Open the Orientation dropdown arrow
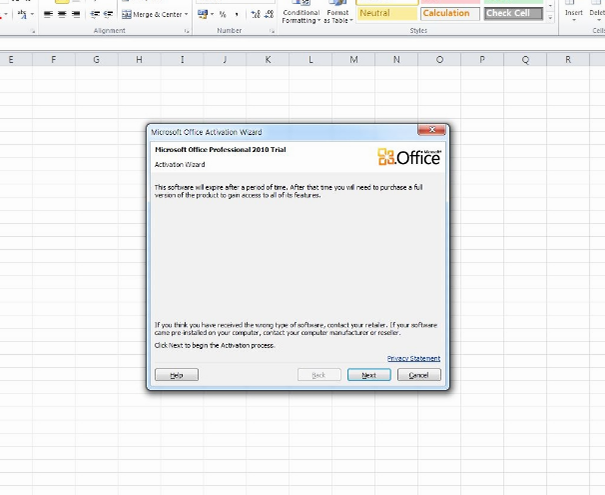Viewport: 605px width, 495px height. click(x=32, y=14)
